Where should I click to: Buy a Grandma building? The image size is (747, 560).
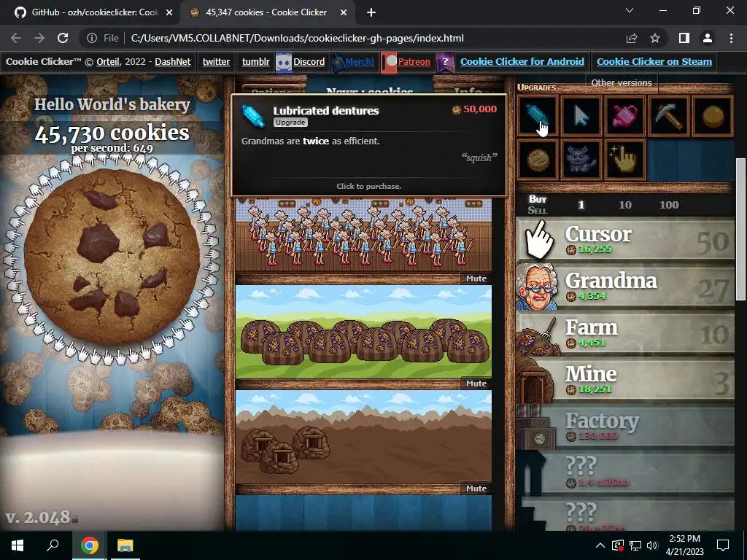625,287
